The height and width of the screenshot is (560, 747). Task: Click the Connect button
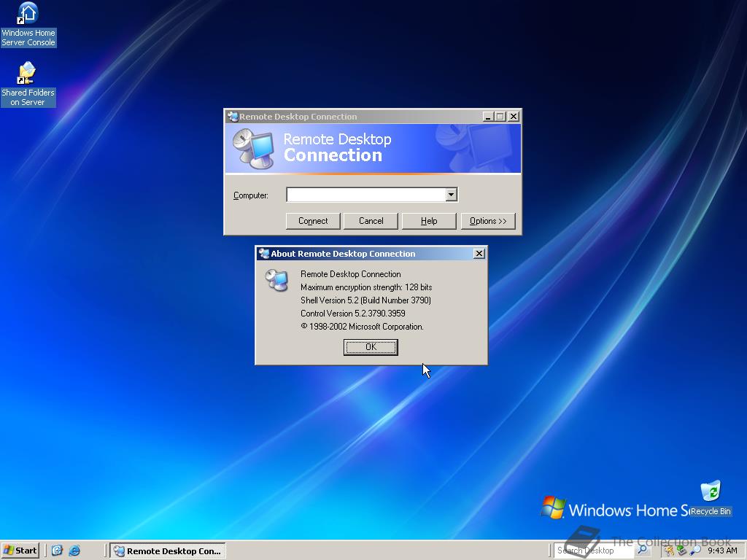pyautogui.click(x=313, y=221)
